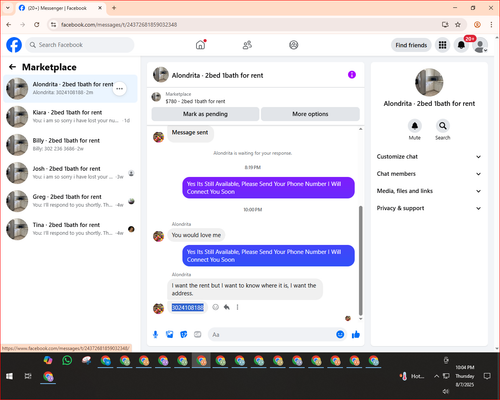
Task: Open Kiara - 2bed 1bath for rent conversation
Action: (x=70, y=117)
